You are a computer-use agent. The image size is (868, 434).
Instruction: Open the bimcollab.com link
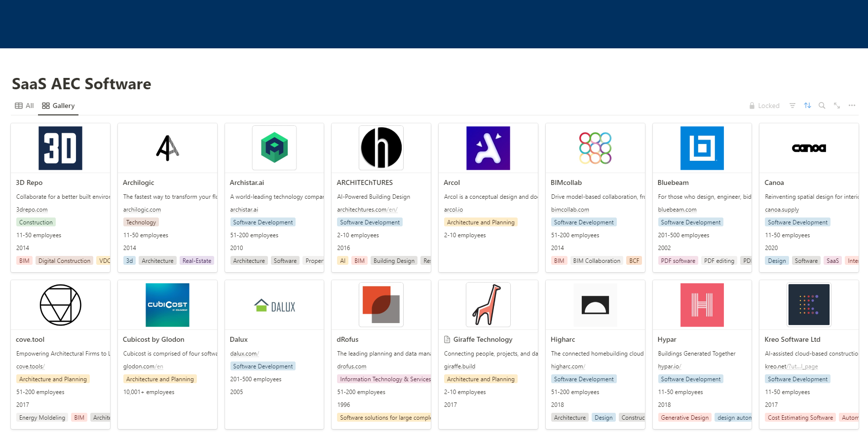pyautogui.click(x=570, y=210)
